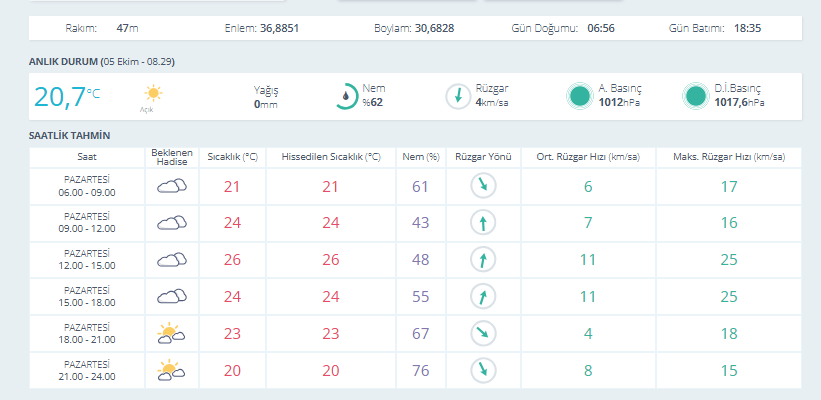
Task: Click wind direction arrow for 09.00 - 12.00
Action: click(483, 224)
